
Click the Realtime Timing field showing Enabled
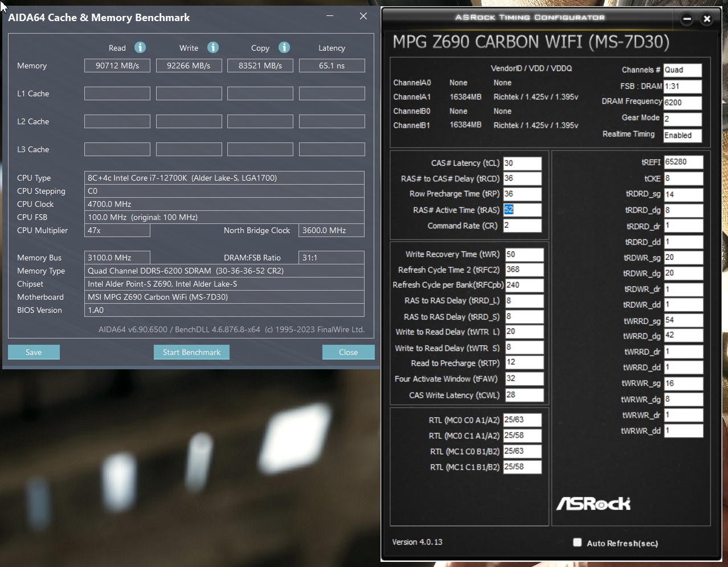click(682, 136)
